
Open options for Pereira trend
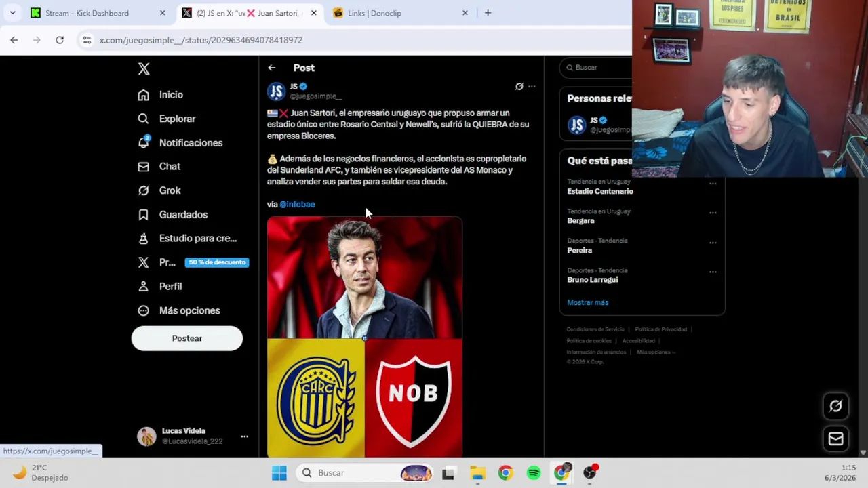click(713, 243)
